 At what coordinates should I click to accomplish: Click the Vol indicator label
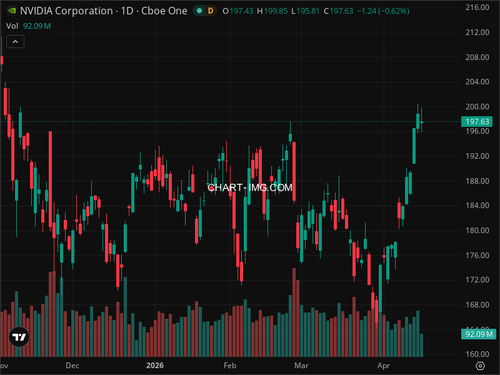point(12,26)
